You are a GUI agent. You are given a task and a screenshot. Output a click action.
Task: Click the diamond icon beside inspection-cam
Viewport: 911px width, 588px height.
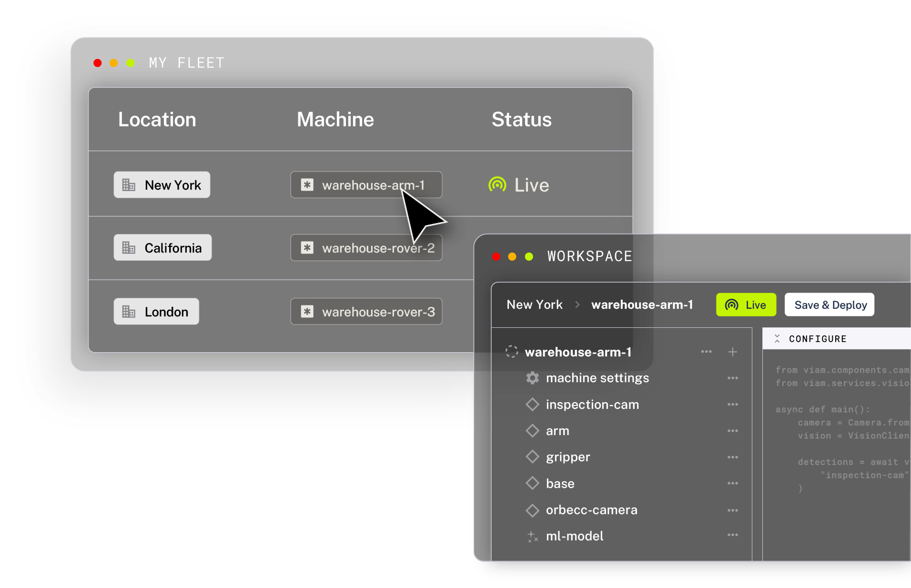pos(532,404)
